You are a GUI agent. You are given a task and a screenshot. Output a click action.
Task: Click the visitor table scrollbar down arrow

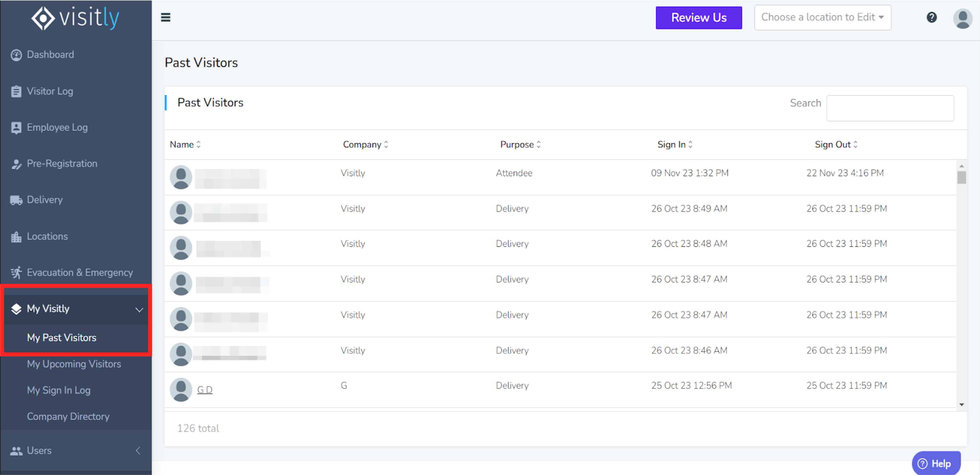[962, 405]
